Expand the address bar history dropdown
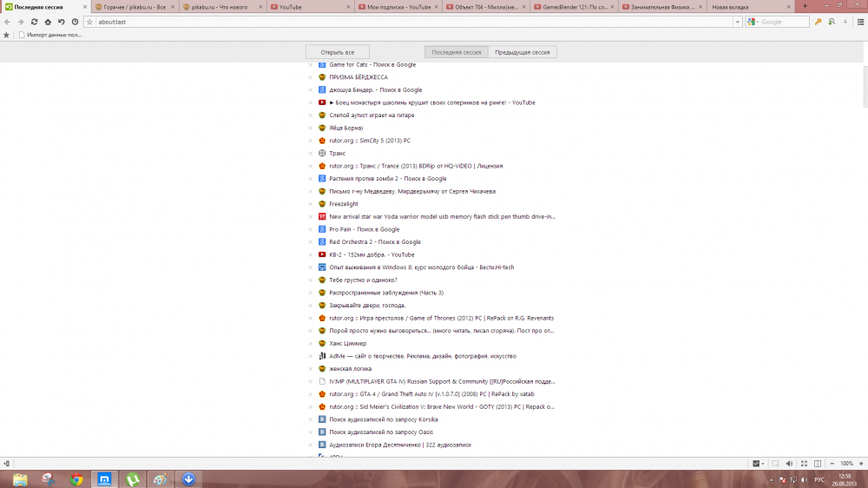This screenshot has width=868, height=488. (x=738, y=22)
